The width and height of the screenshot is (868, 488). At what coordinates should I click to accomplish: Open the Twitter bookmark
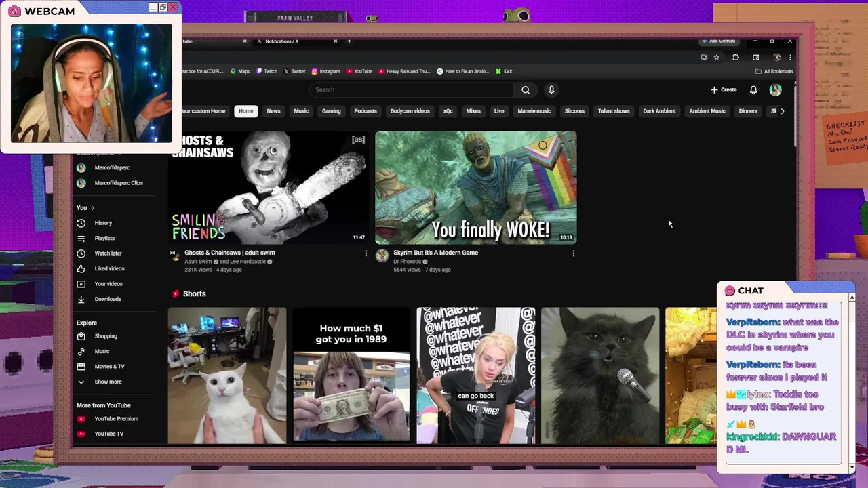pos(294,71)
